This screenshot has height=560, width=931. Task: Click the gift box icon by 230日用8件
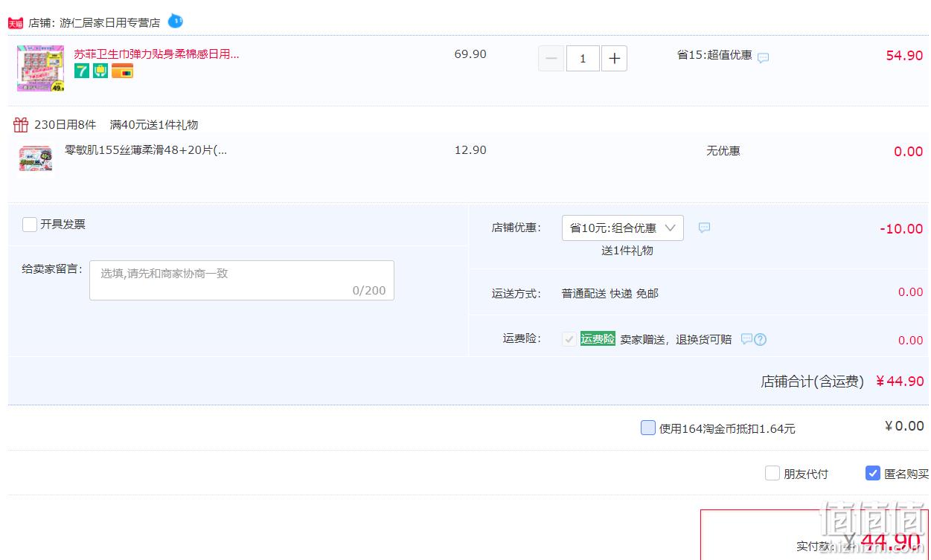pos(21,124)
